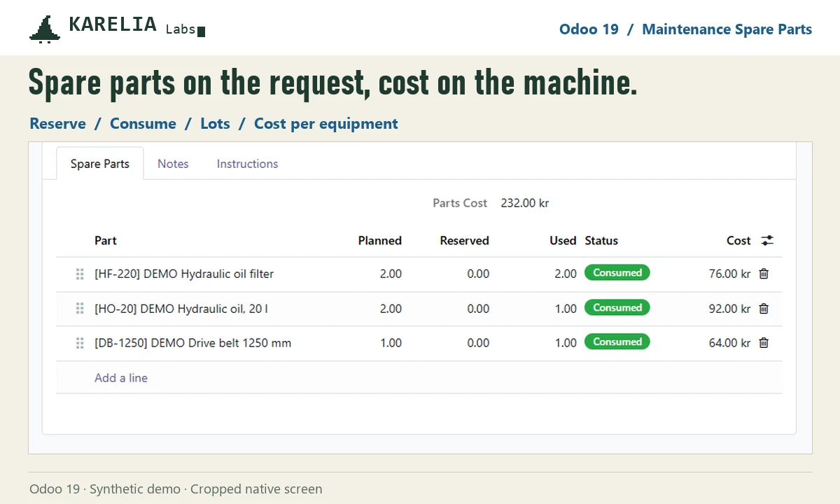Delete the Hydraulic oil, 20 l line

(764, 308)
